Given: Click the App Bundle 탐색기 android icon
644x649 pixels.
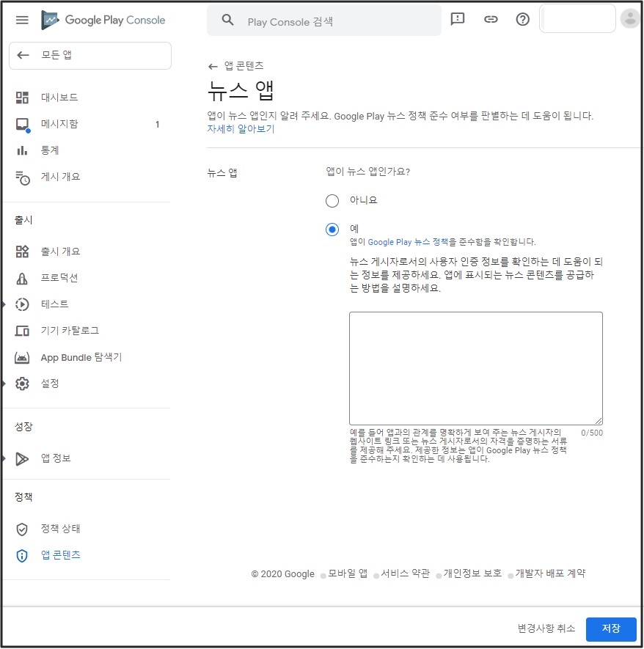Looking at the screenshot, I should coord(22,358).
